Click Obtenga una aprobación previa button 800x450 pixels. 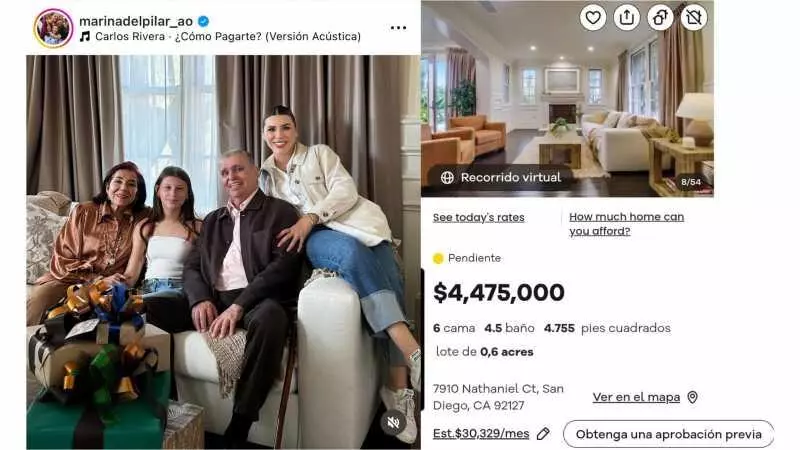668,434
